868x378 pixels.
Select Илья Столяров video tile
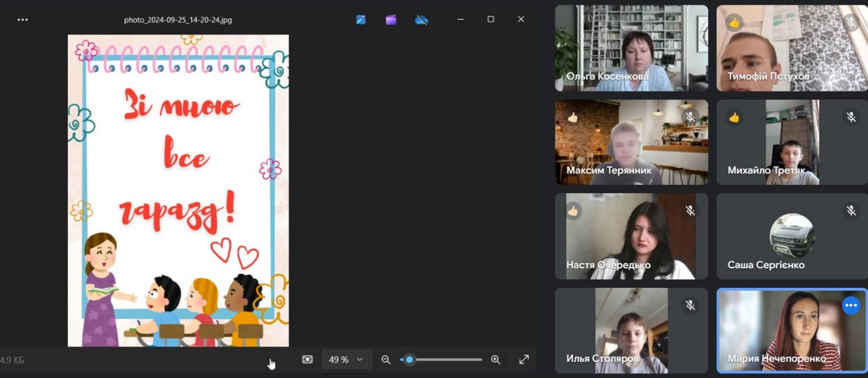pyautogui.click(x=631, y=331)
